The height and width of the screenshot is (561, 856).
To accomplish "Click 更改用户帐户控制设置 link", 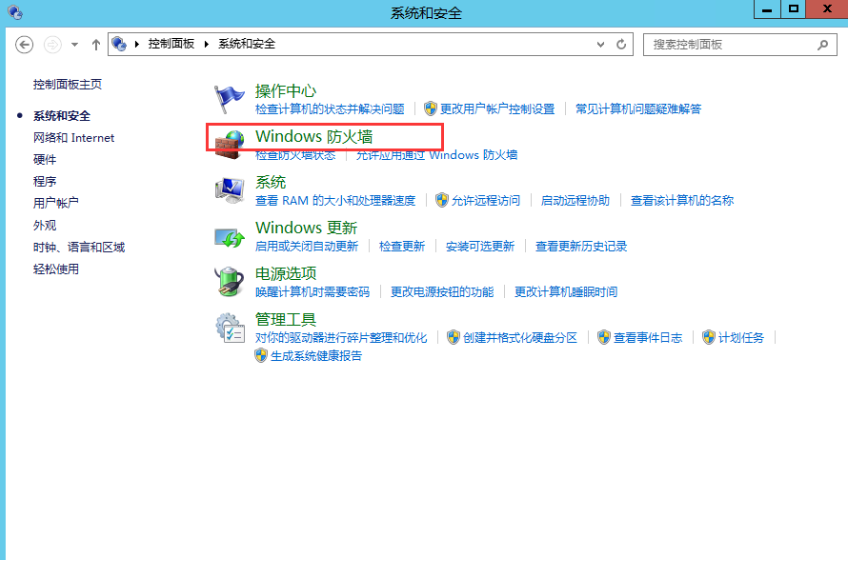I will point(497,109).
